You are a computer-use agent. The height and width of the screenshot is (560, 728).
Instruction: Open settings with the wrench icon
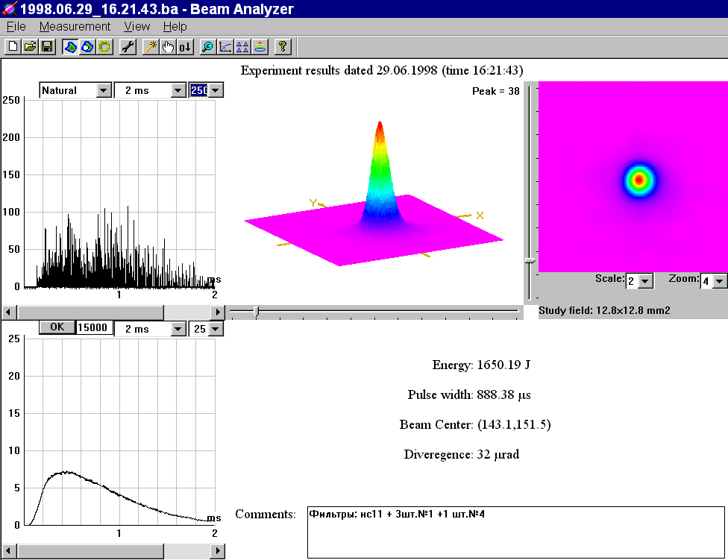(x=128, y=46)
